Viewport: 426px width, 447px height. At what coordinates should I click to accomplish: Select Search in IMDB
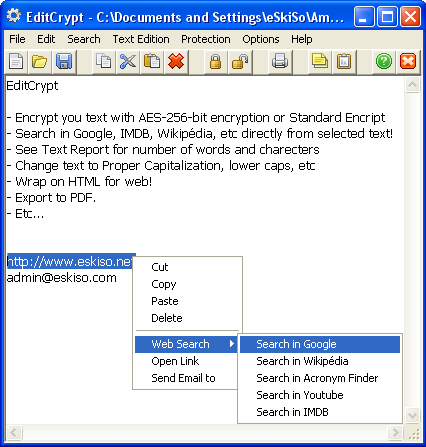pyautogui.click(x=320, y=412)
